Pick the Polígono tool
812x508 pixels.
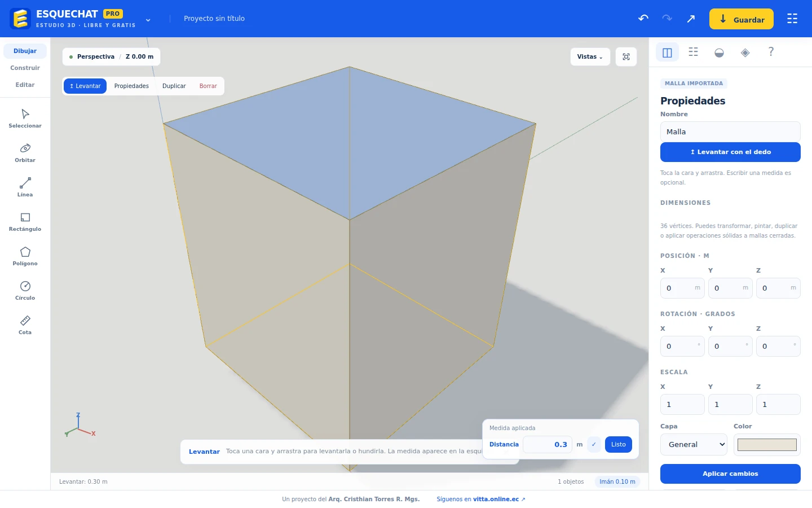pyautogui.click(x=25, y=256)
